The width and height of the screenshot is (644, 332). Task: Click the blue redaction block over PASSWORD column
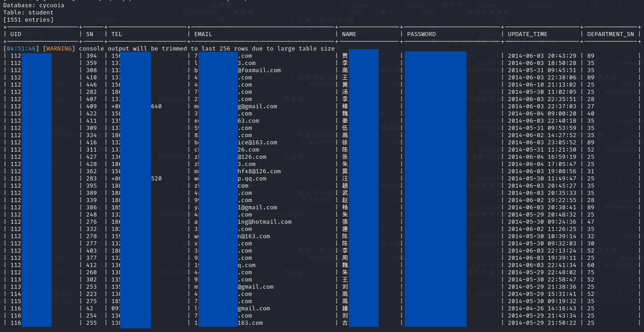point(435,189)
